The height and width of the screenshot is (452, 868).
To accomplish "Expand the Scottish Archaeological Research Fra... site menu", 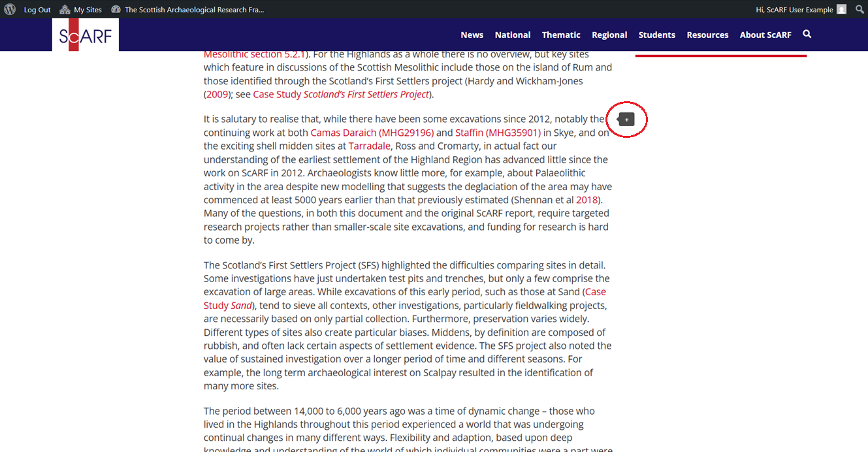I will point(193,9).
